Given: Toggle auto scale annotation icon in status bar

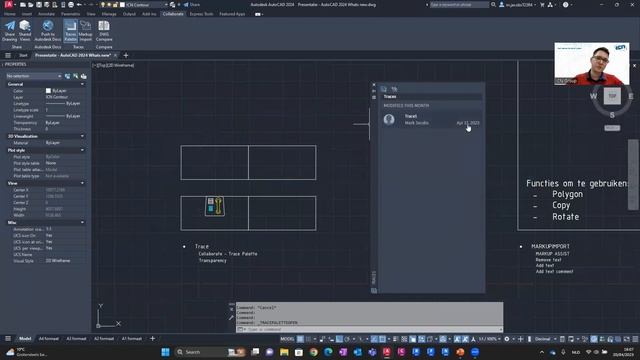Looking at the screenshot, I should tap(465, 339).
